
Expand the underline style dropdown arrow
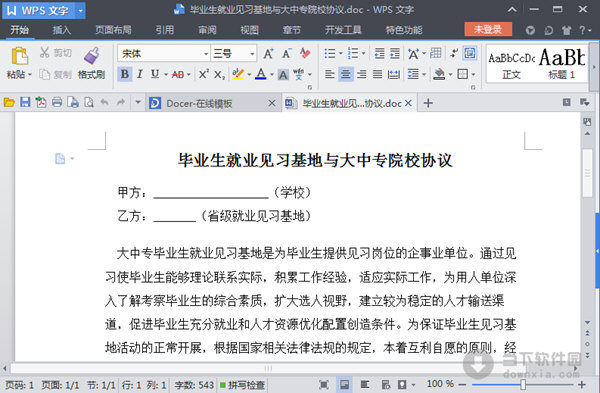pos(166,74)
